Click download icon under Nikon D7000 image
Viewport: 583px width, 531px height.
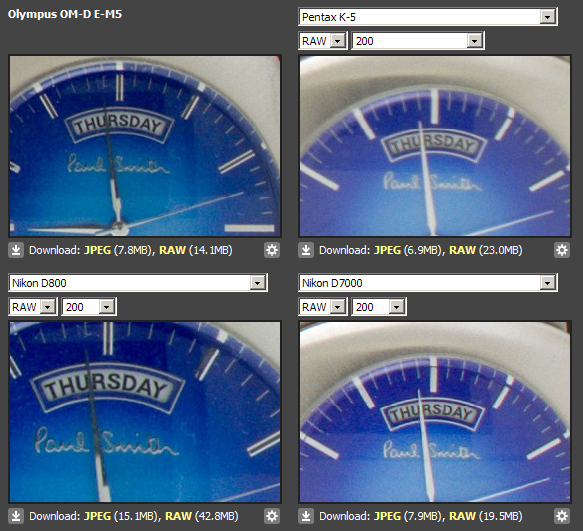[306, 516]
